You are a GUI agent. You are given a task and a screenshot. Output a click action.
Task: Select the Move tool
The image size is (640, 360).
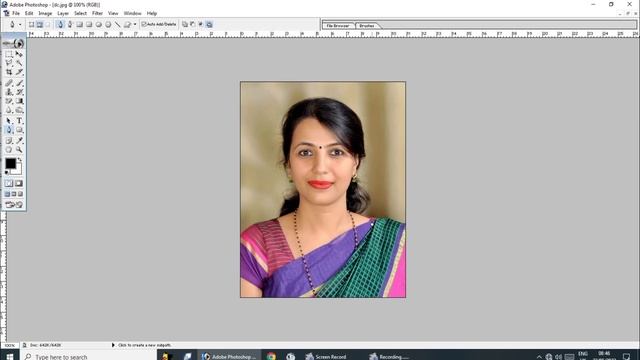tap(19, 54)
